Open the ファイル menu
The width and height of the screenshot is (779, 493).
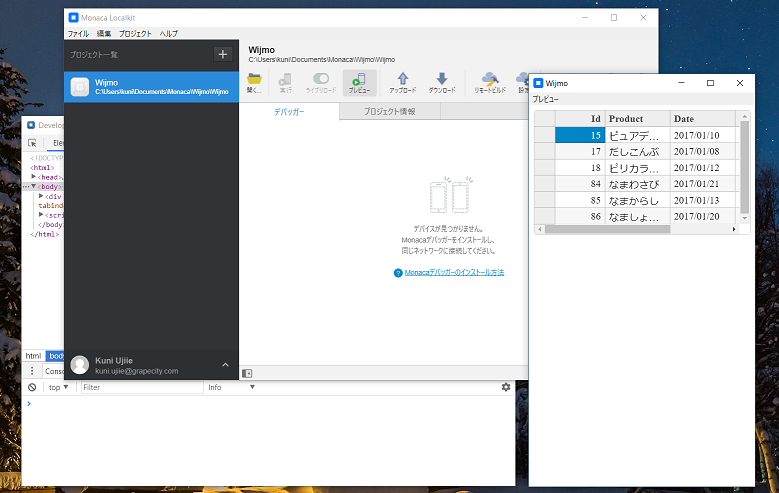click(78, 34)
